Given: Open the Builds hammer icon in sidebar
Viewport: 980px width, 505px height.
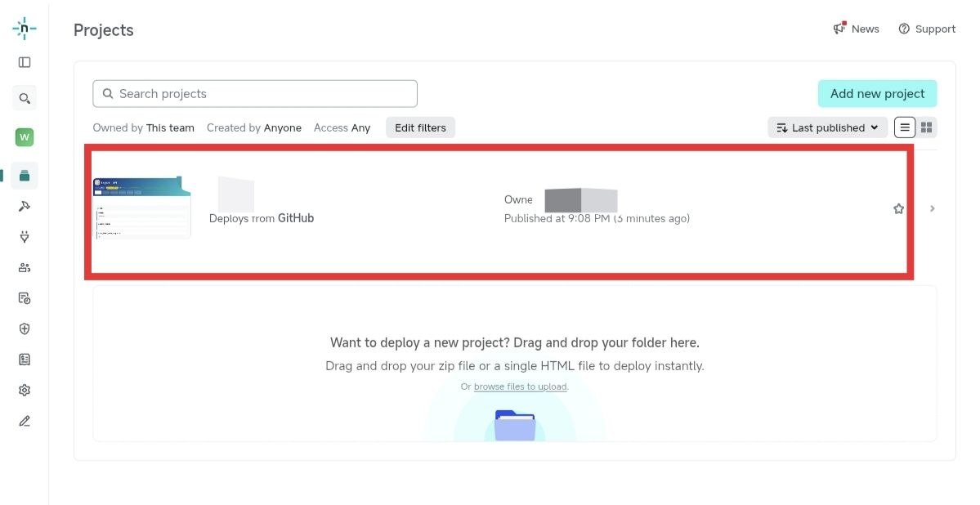Looking at the screenshot, I should coord(25,206).
